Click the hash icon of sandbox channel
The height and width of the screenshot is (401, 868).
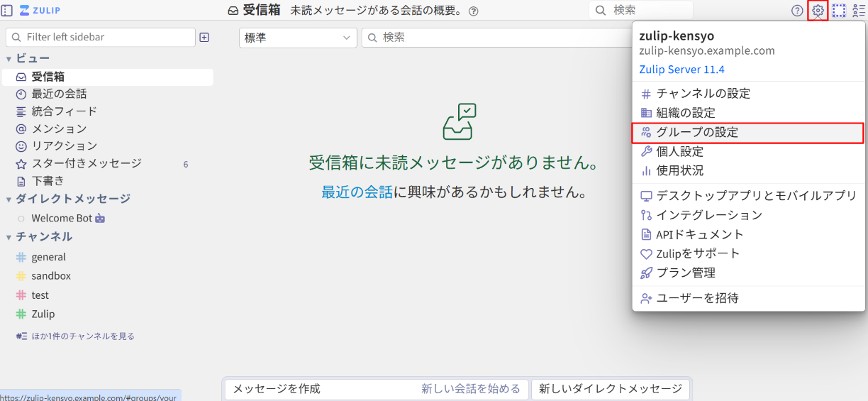pos(21,276)
